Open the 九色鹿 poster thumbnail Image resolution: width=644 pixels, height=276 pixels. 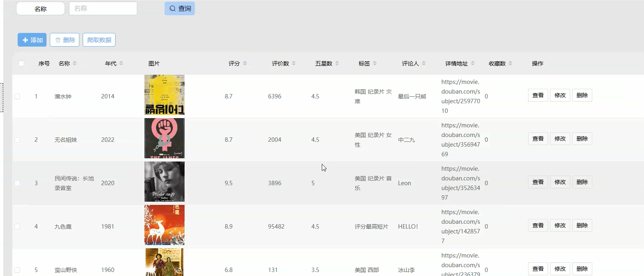[165, 225]
